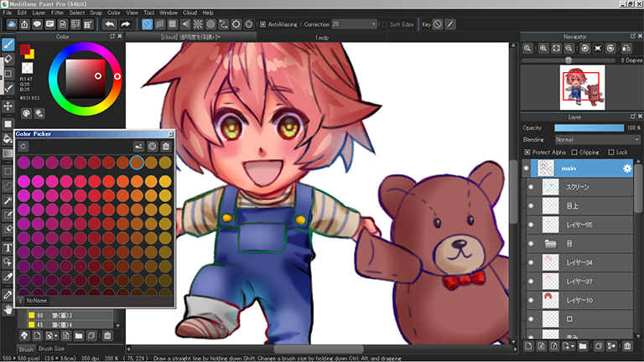Click the Redo arrow button

[125, 24]
